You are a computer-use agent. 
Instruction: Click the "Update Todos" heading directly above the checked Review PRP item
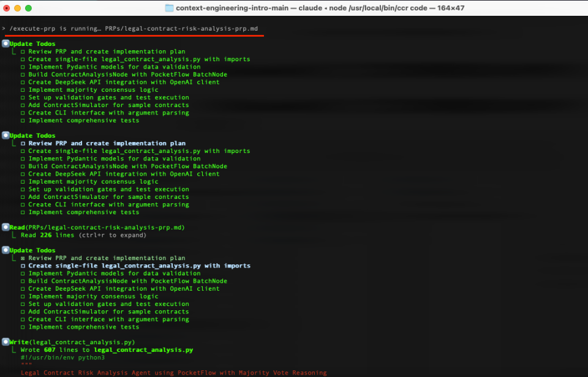[x=32, y=250]
